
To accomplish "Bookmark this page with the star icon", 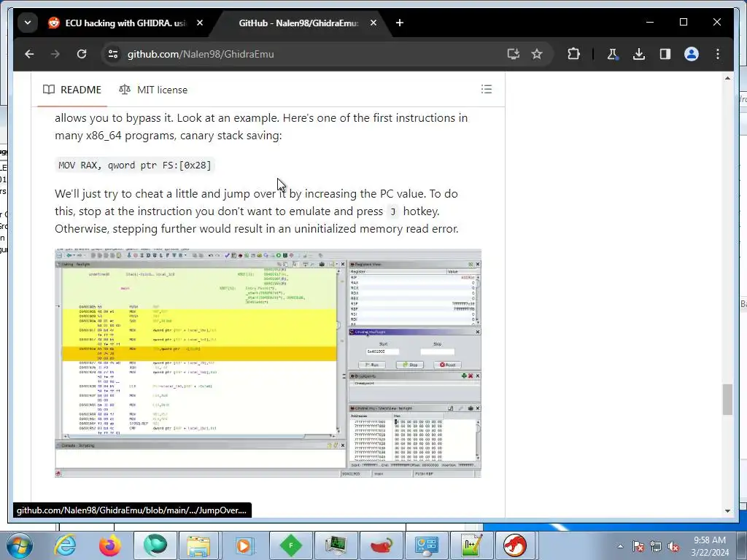I will 537,54.
